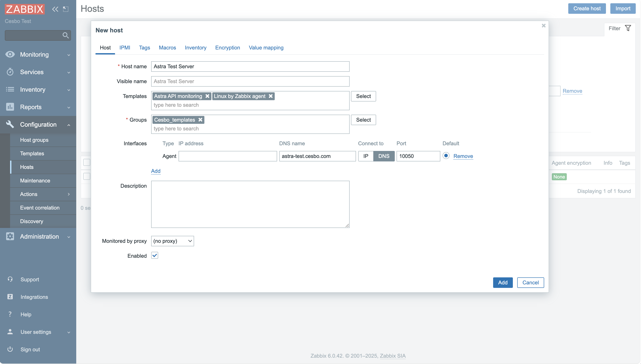This screenshot has width=641, height=364.
Task: Select the Services stopwatch icon
Action: click(x=10, y=72)
